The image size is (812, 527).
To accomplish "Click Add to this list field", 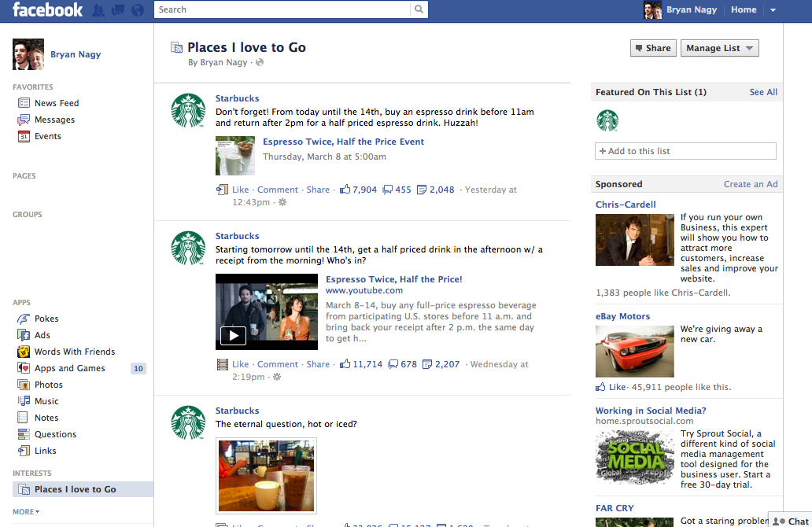I will 685,151.
